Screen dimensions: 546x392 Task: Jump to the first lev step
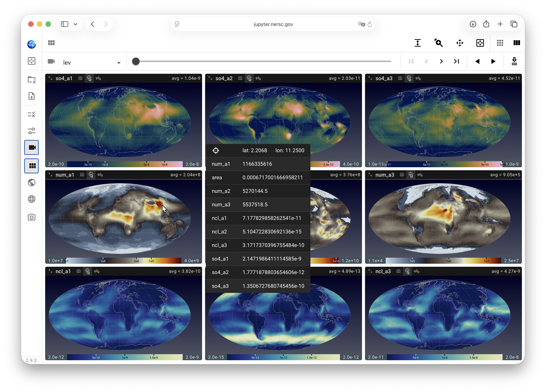click(x=411, y=61)
